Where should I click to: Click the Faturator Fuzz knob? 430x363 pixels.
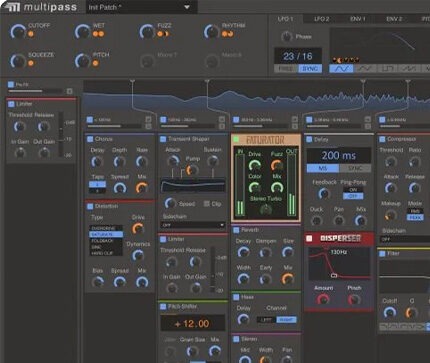277,165
